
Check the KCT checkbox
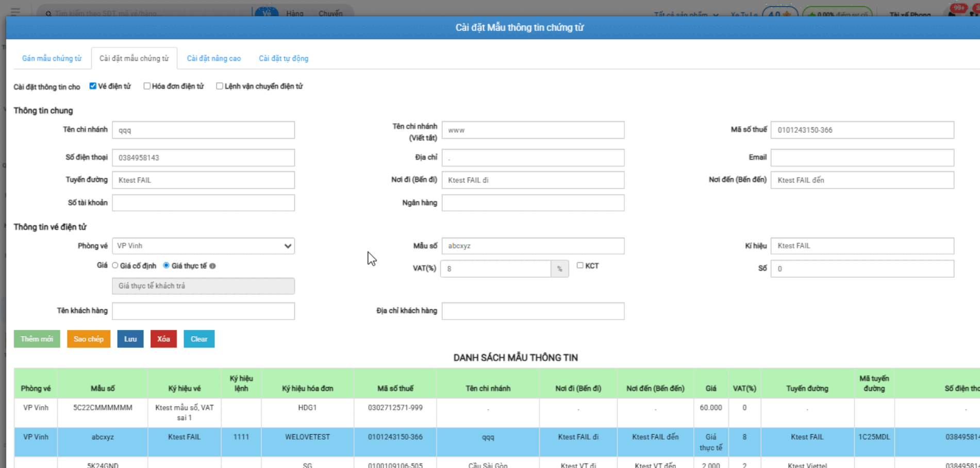580,265
